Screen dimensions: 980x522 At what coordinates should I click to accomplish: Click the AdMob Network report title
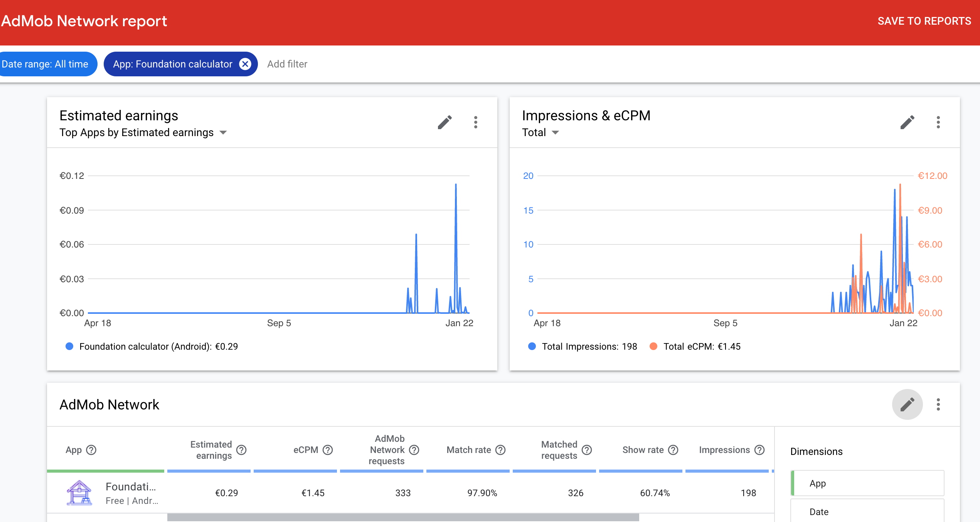84,21
